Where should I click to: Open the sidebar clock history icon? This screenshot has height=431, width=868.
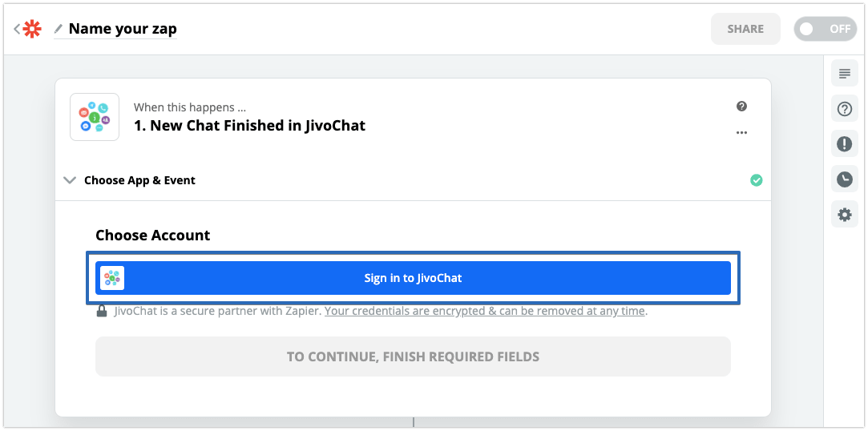point(844,179)
